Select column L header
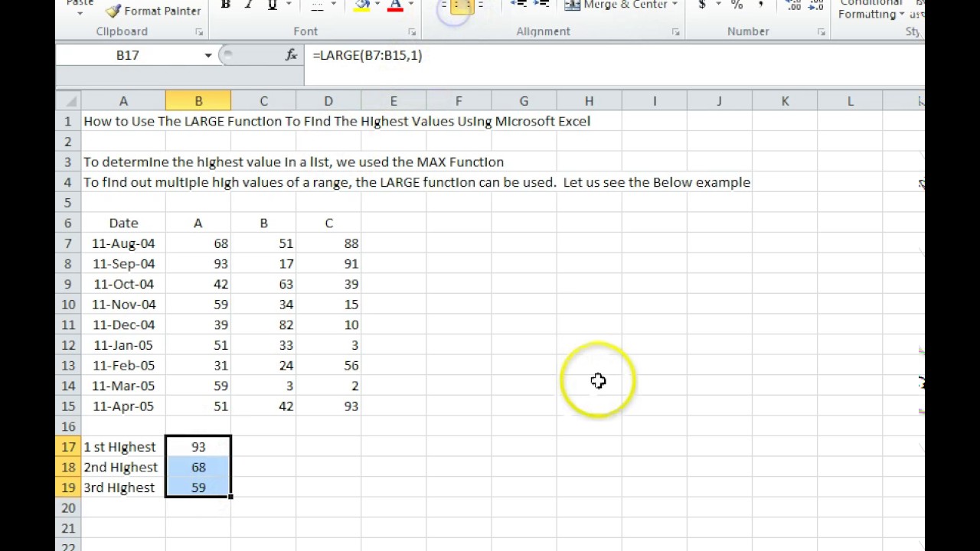Viewport: 980px width, 551px height. (x=850, y=101)
